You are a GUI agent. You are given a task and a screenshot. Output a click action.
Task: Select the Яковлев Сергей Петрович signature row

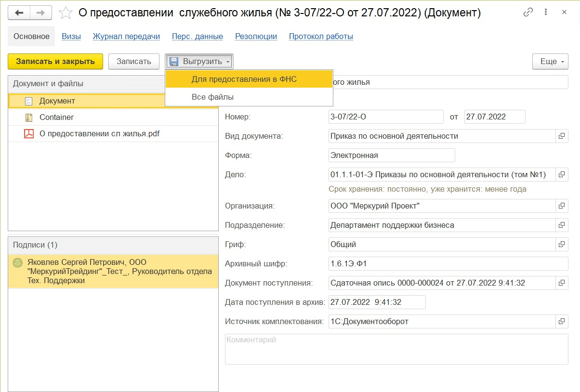[x=113, y=271]
